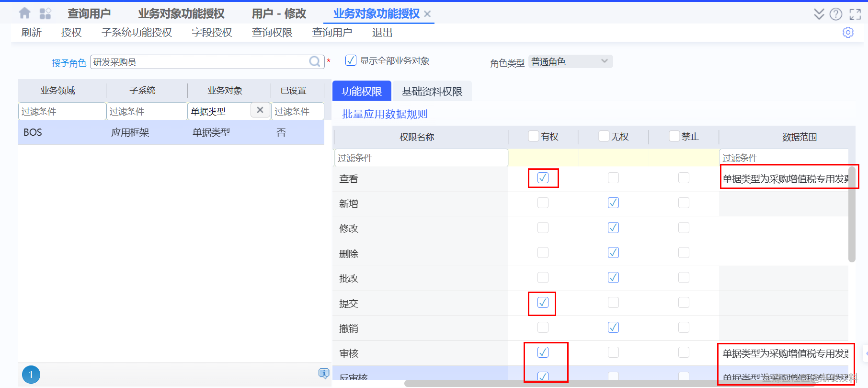Toggle 显示全部业务对象 checkbox
Viewport: 868px width, 388px height.
[x=351, y=60]
